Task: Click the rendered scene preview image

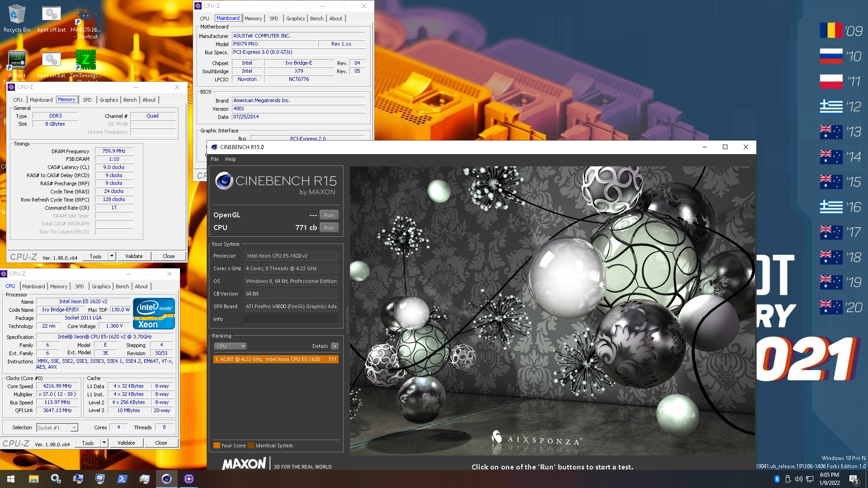Action: pos(552,310)
